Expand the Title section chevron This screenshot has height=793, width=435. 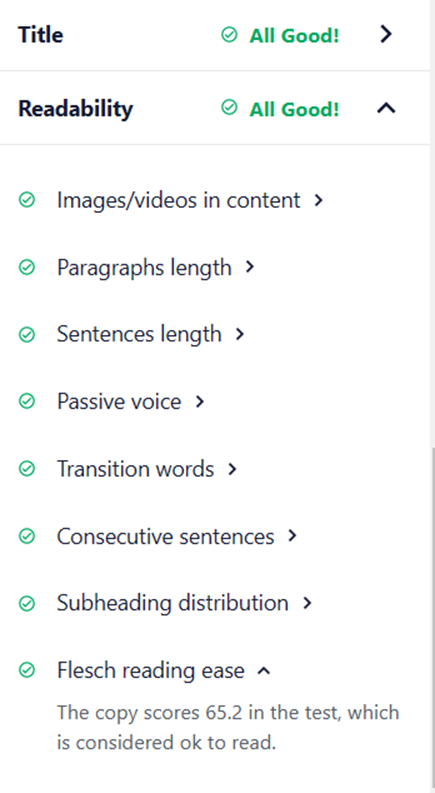(x=386, y=34)
